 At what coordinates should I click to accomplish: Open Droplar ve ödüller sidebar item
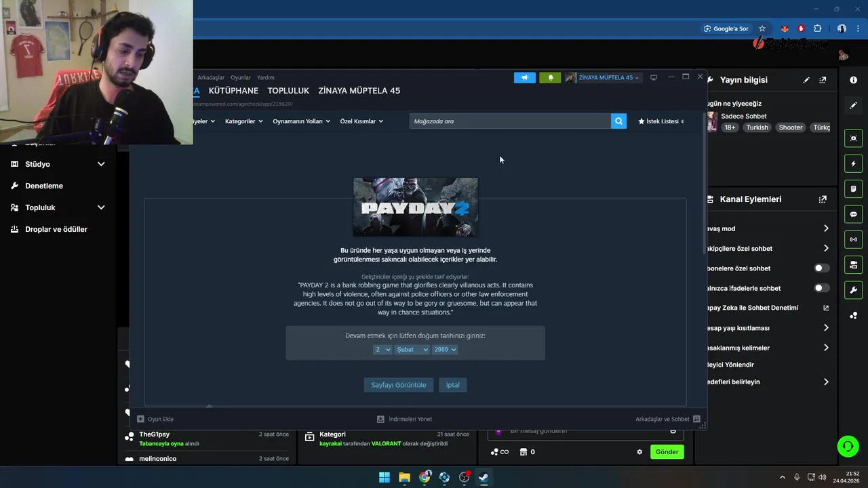tap(57, 229)
